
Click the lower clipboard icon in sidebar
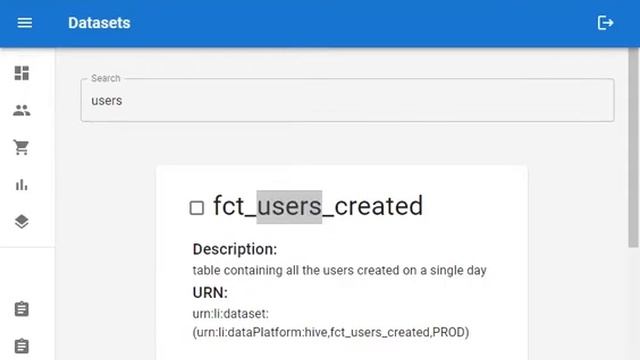pos(22,346)
